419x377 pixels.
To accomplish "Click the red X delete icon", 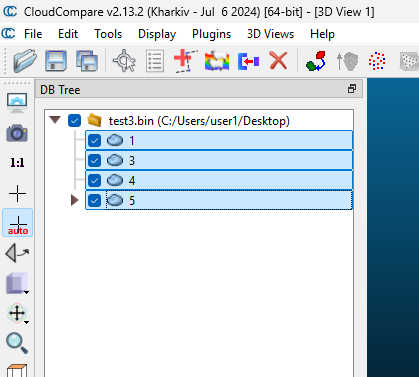I will 278,61.
